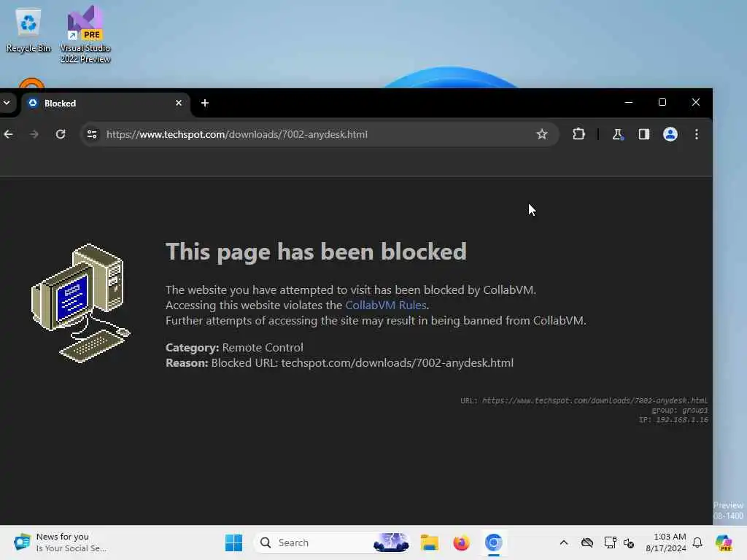Screen dimensions: 747x560
Task: Maximize the browser window
Action: pos(662,102)
